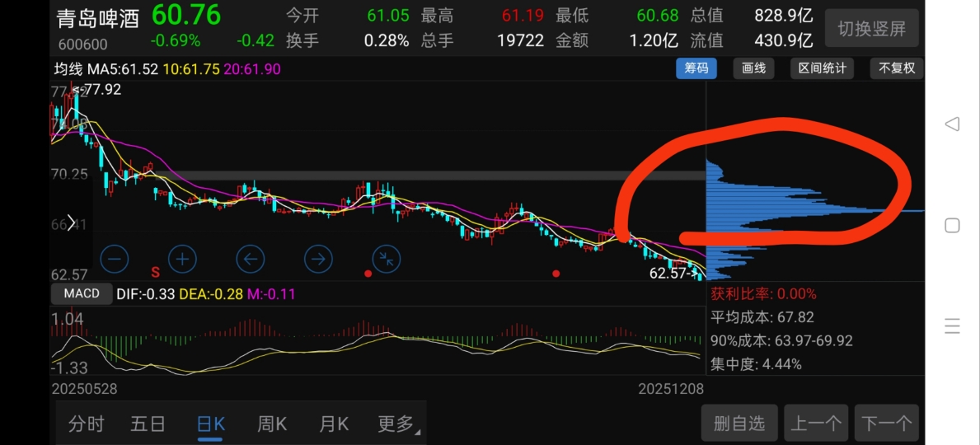Viewport: 980px width, 445px height.
Task: Tap the M:-0.11 MACD value
Action: 271,293
